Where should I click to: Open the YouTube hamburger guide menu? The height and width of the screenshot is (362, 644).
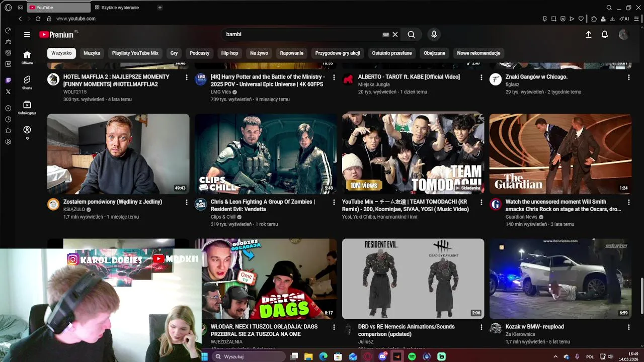pos(27,34)
